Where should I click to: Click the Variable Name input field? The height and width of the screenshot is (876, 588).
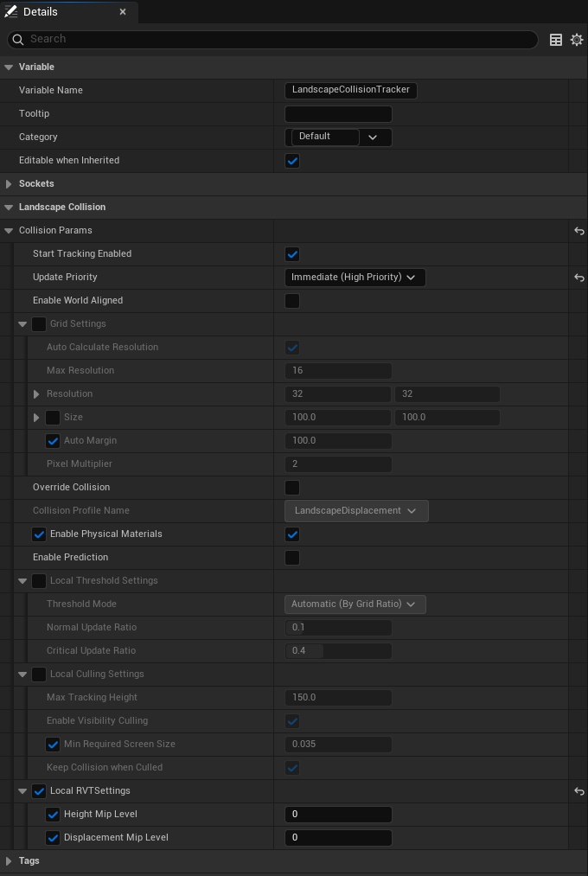point(351,91)
